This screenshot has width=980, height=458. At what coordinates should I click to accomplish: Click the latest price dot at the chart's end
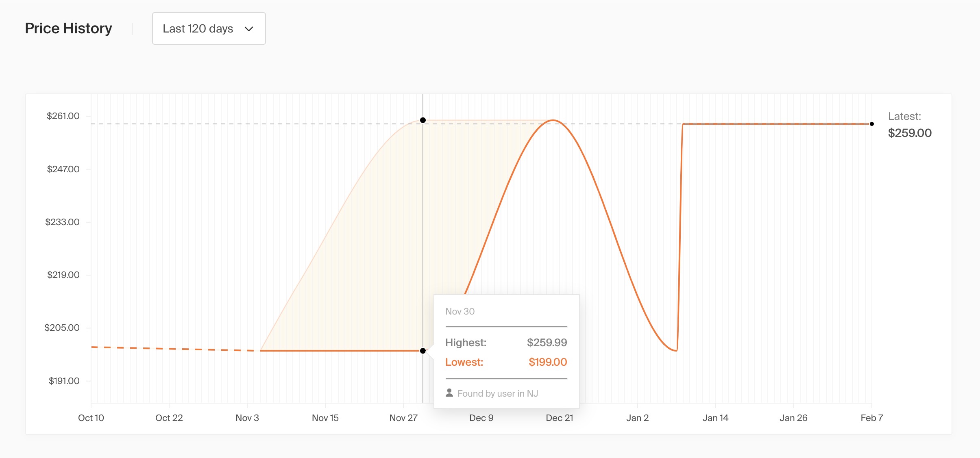point(871,124)
